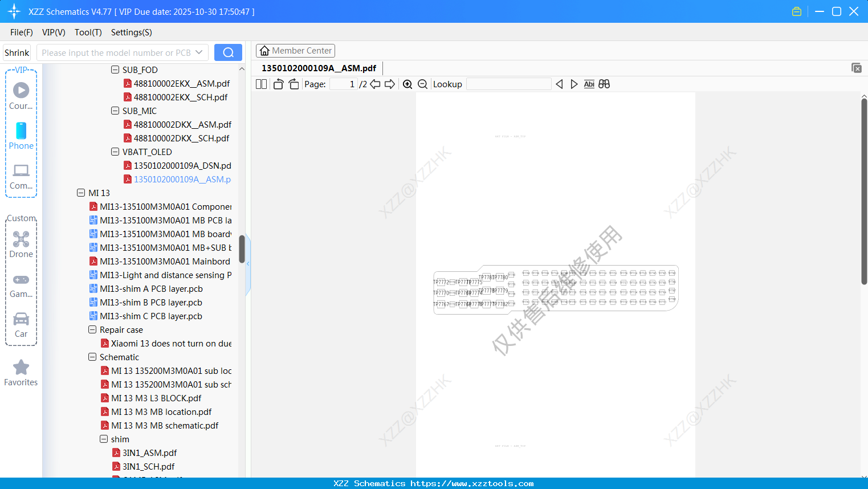Toggle the Abi match case option

coord(589,84)
